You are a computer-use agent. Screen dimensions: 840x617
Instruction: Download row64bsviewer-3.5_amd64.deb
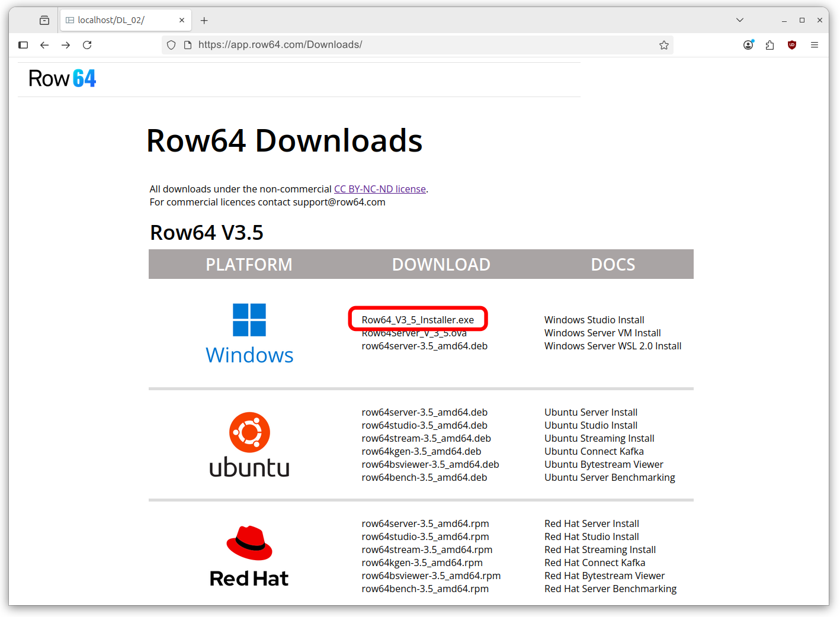[431, 464]
